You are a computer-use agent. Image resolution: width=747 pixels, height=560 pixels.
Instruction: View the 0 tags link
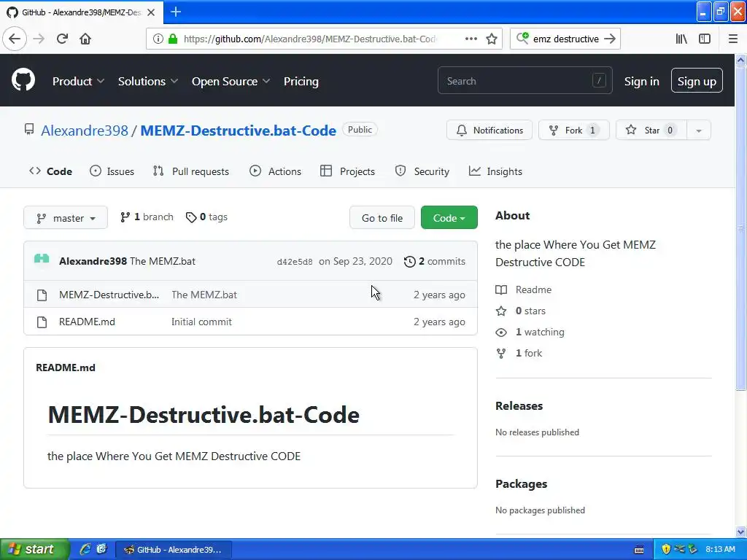point(206,217)
